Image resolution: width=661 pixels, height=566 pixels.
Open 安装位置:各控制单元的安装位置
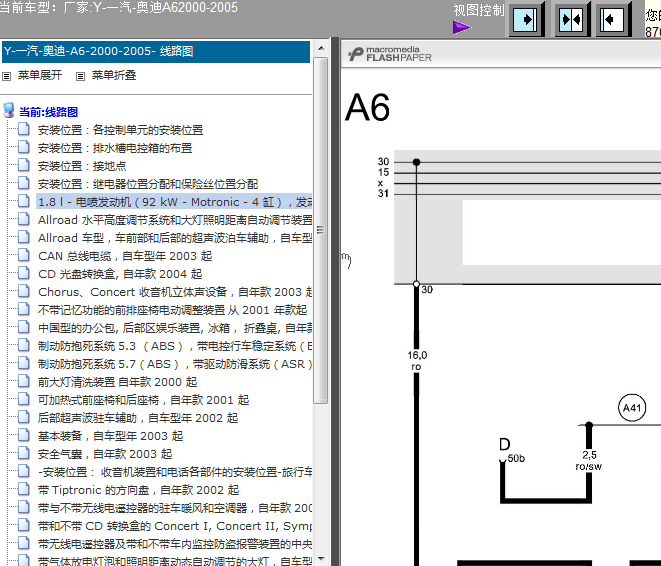pos(121,130)
